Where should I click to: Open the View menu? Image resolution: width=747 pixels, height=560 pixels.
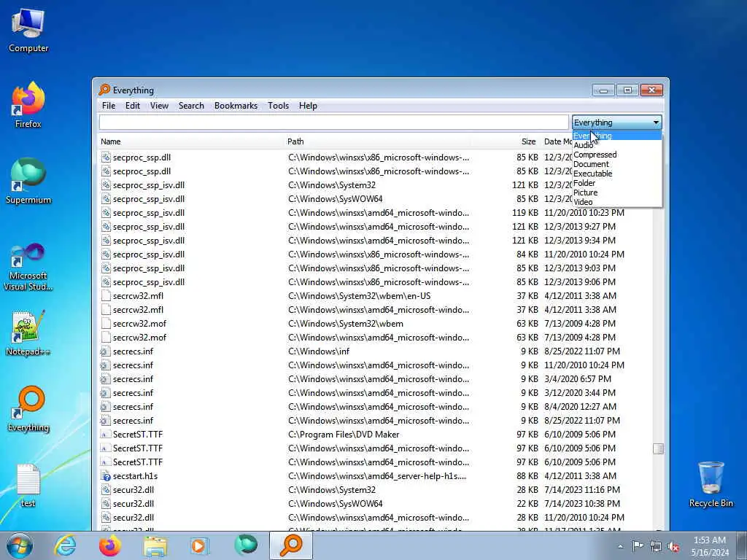tap(159, 106)
